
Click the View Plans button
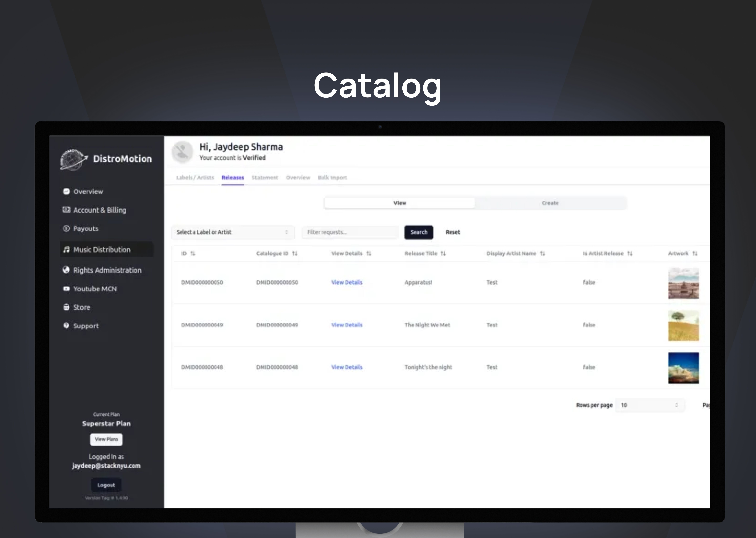106,439
